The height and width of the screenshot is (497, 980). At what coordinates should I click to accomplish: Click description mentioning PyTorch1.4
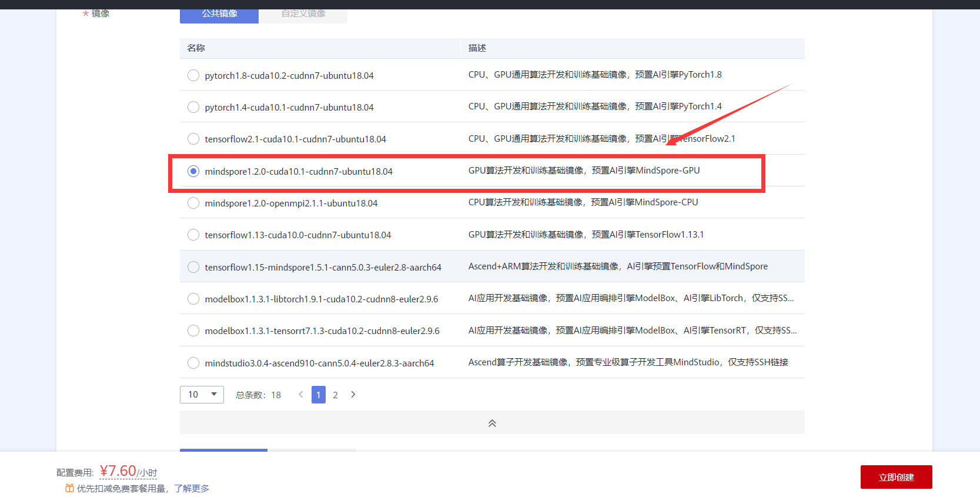pyautogui.click(x=595, y=106)
